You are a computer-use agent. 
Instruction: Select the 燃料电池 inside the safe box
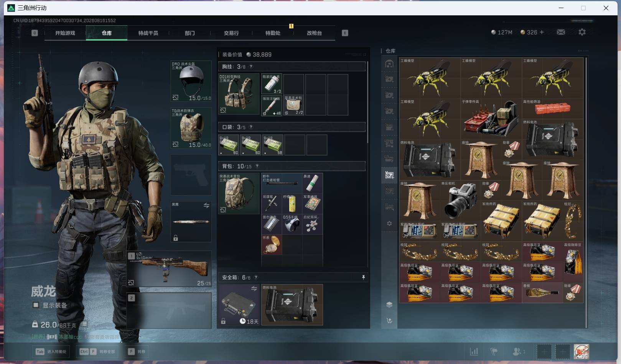pyautogui.click(x=292, y=305)
